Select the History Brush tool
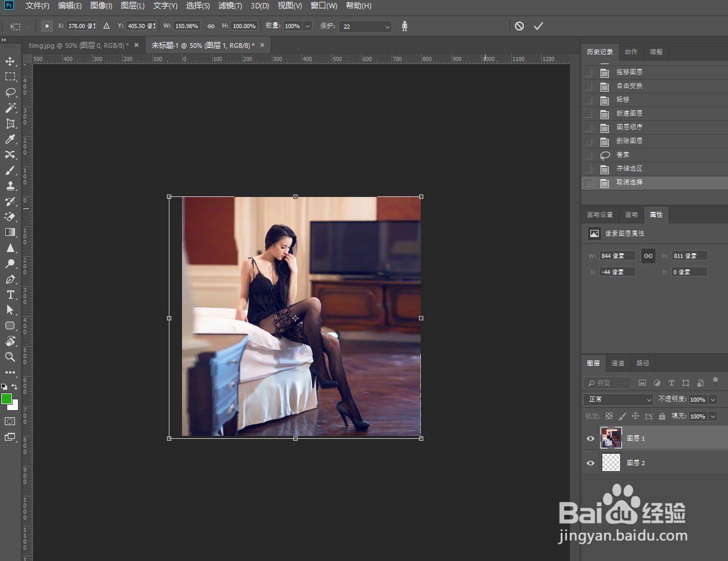728x561 pixels. [x=10, y=201]
